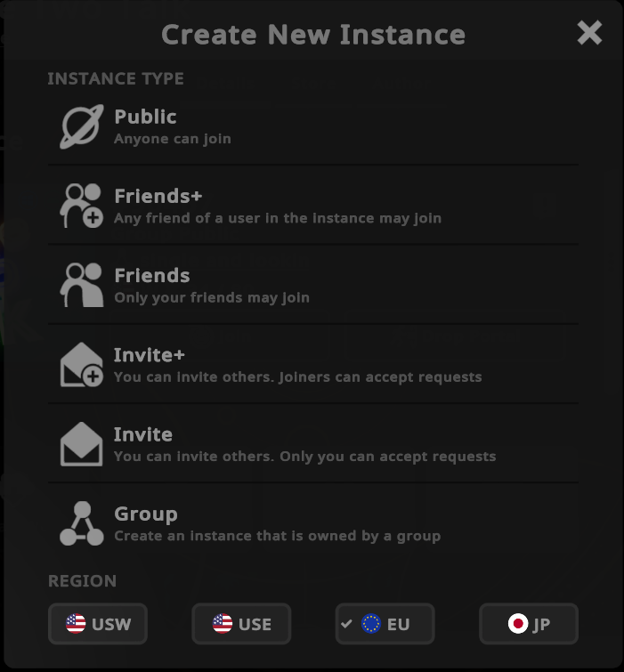Click the Invite+ envelope icon
Screen dimensions: 624x672
pos(81,364)
